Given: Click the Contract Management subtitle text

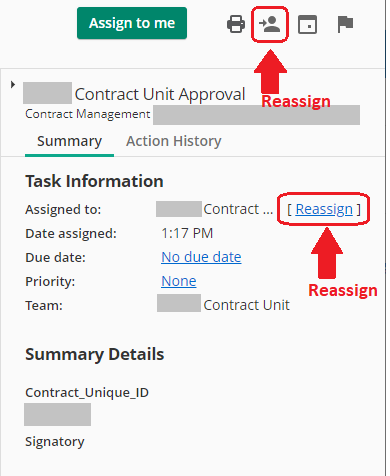Looking at the screenshot, I should pyautogui.click(x=88, y=114).
